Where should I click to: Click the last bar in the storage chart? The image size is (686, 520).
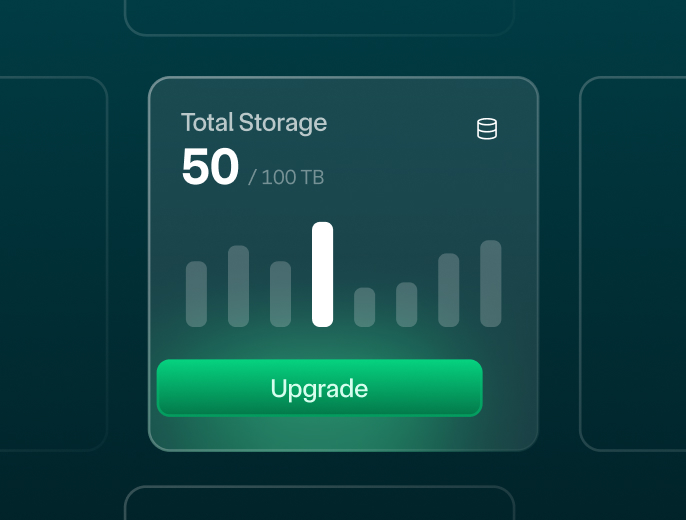pyautogui.click(x=490, y=283)
